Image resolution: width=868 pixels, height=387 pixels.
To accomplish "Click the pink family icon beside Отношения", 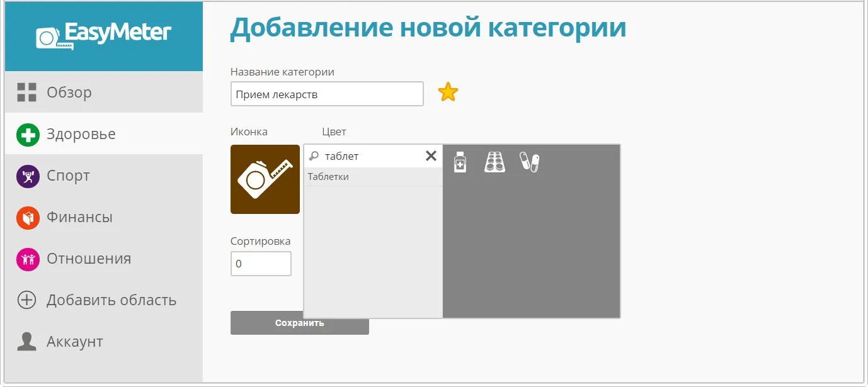I will pos(26,259).
